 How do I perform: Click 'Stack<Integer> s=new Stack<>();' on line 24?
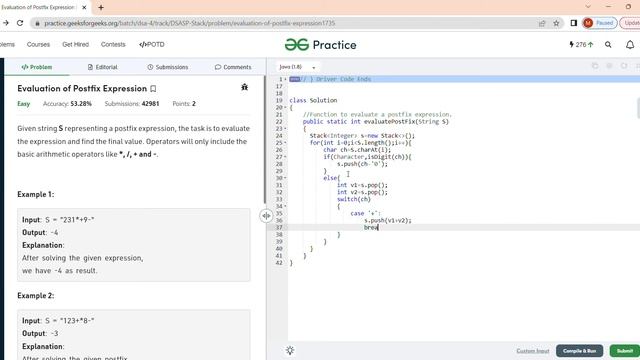[362, 136]
